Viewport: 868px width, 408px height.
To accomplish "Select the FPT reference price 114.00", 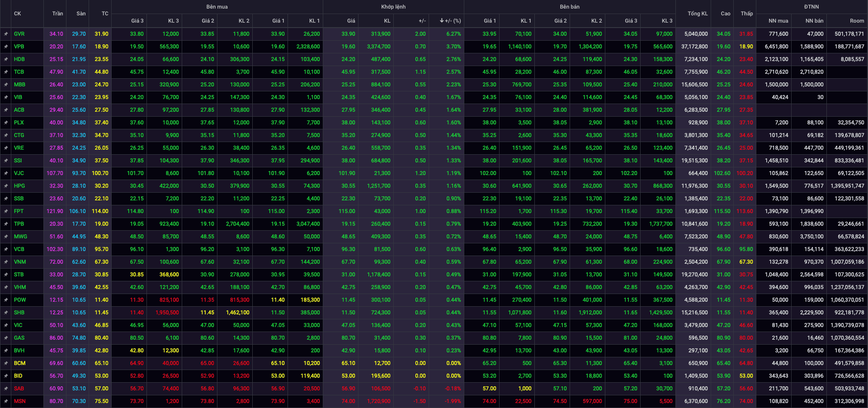I will tap(100, 211).
